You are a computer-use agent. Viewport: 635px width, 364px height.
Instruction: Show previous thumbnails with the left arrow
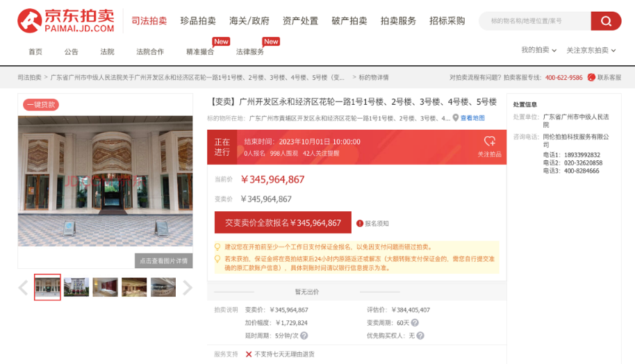[23, 288]
